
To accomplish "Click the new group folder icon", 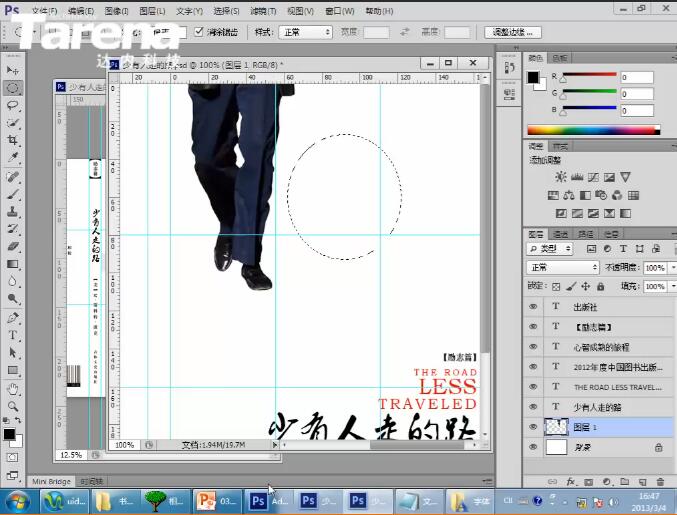I will click(x=624, y=481).
